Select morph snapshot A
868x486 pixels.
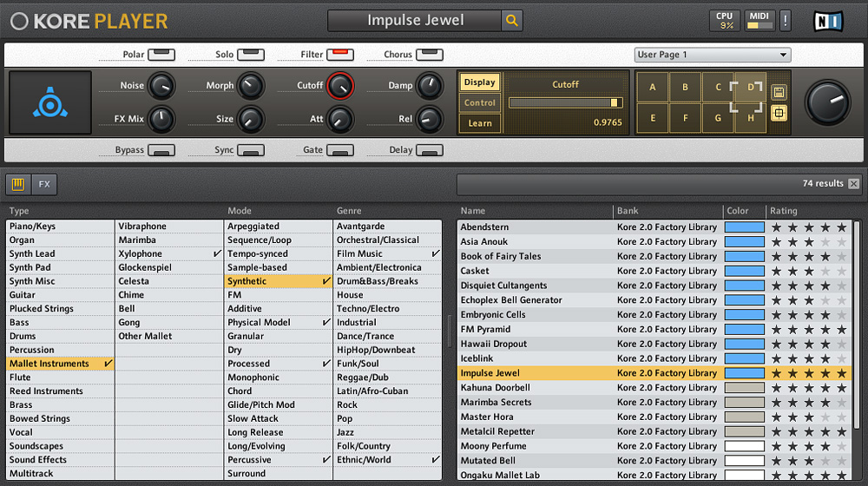(x=653, y=87)
